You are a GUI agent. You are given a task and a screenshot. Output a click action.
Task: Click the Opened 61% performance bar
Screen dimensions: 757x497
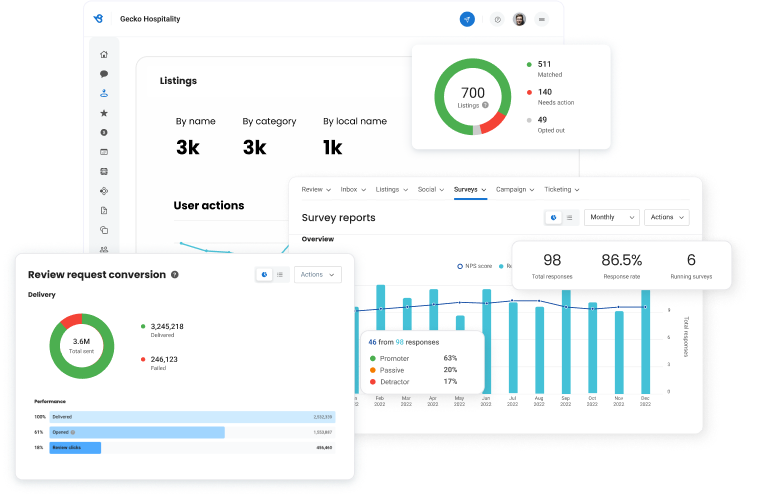point(137,432)
